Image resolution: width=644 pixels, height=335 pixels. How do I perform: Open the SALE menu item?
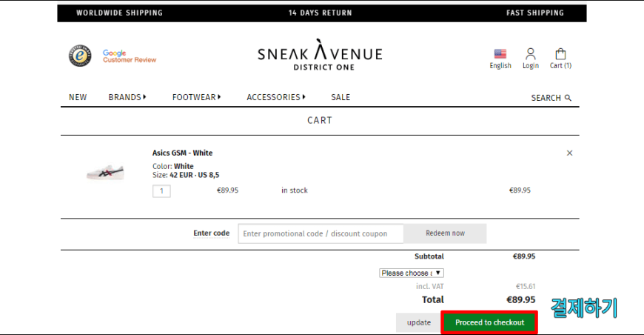[341, 97]
